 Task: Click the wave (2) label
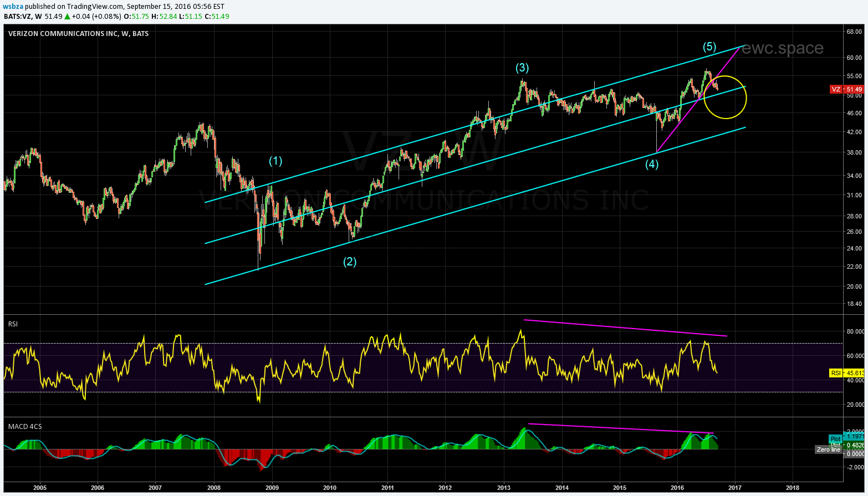[350, 262]
